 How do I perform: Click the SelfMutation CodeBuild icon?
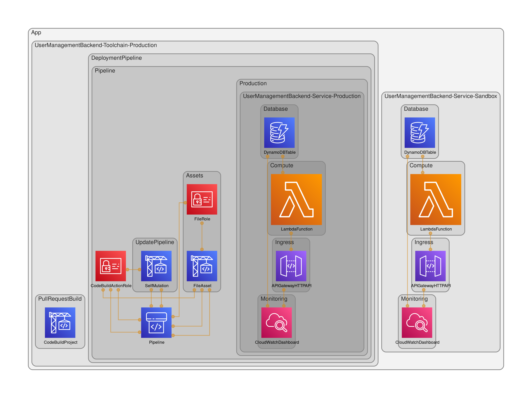click(x=156, y=266)
